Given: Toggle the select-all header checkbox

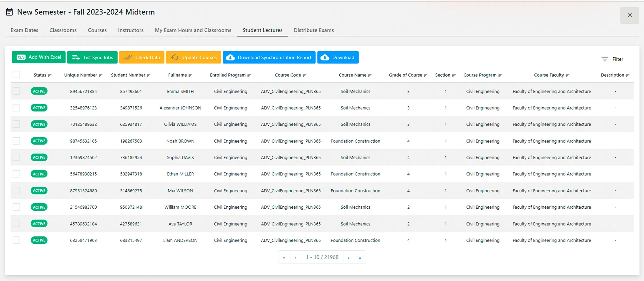Looking at the screenshot, I should click(16, 75).
